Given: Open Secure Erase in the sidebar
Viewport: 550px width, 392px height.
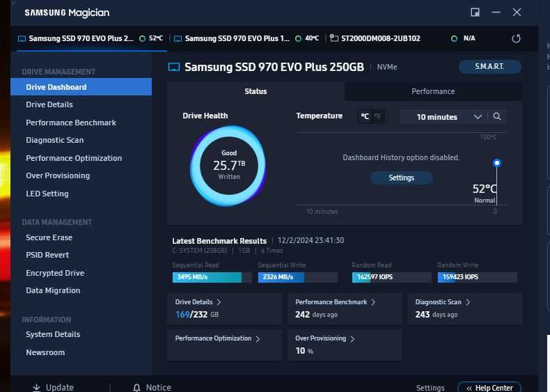Looking at the screenshot, I should coord(49,237).
